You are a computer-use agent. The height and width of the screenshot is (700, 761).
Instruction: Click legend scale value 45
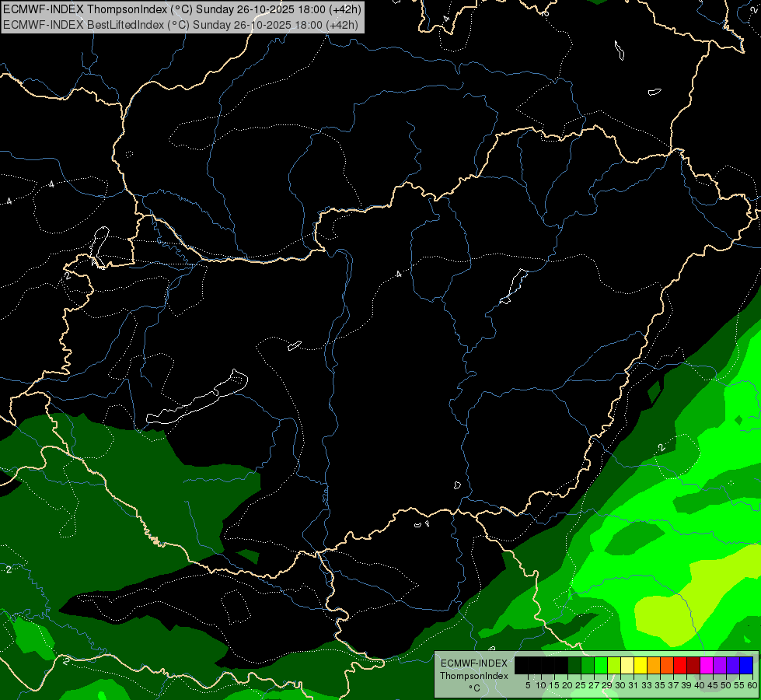pos(713,685)
